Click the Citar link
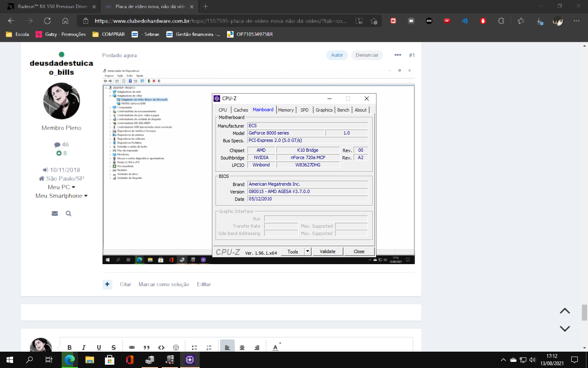 pyautogui.click(x=125, y=284)
